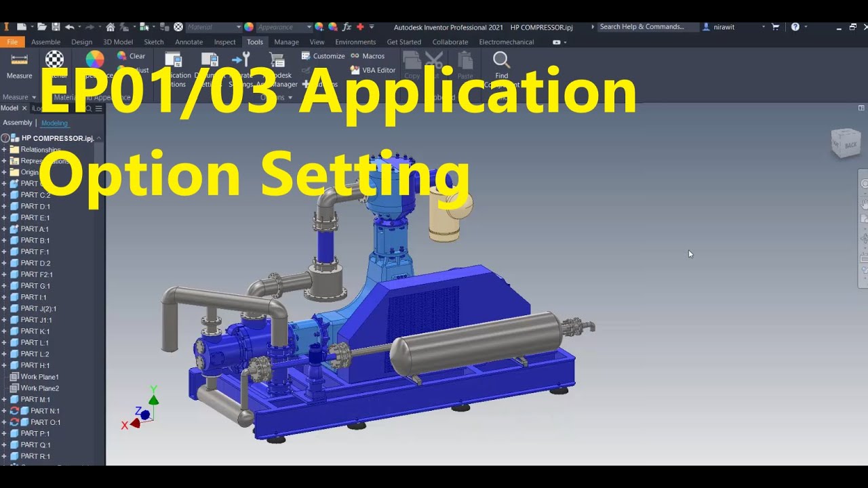The image size is (868, 488).
Task: Select the Assembly view in browser
Action: tap(18, 123)
